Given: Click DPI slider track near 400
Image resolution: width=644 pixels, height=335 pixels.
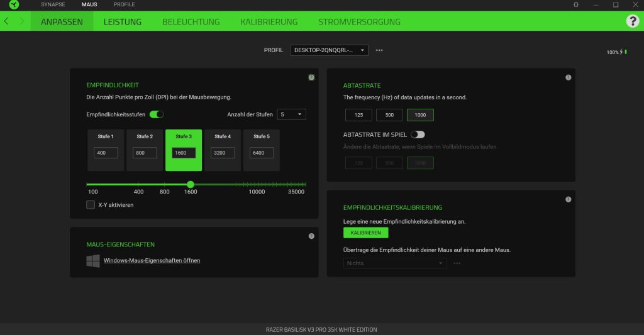Looking at the screenshot, I should click(138, 184).
